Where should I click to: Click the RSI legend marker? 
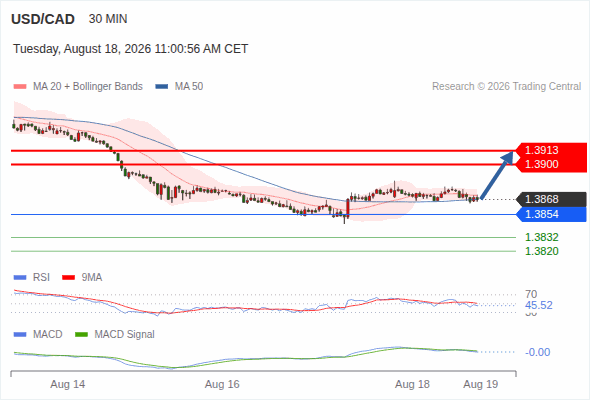20,278
